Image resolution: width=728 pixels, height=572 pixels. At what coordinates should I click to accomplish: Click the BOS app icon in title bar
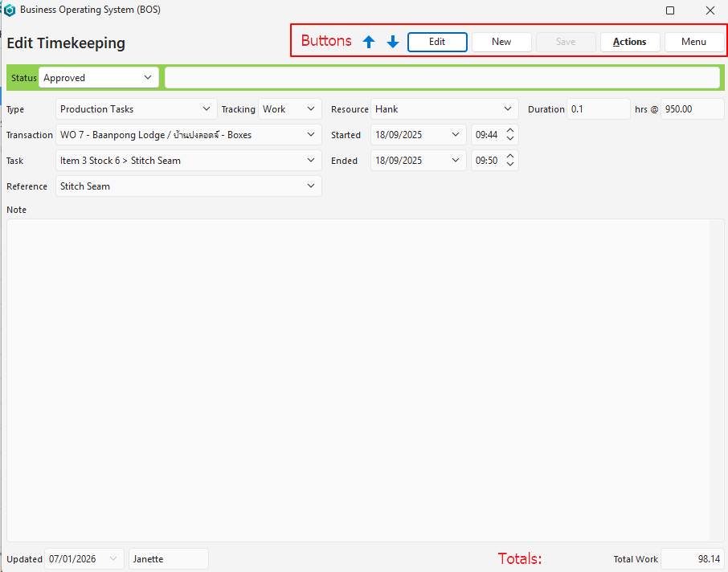click(x=10, y=10)
